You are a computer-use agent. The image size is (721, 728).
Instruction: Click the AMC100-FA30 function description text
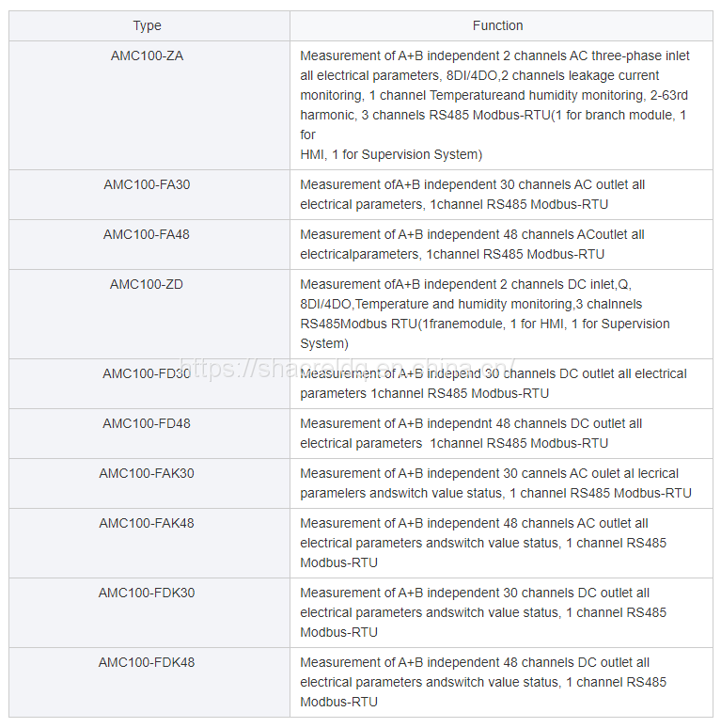point(473,195)
